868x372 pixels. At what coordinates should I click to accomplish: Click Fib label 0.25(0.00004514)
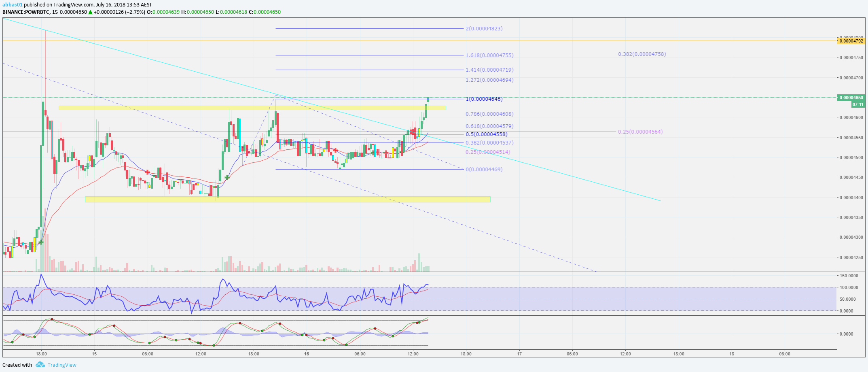488,152
